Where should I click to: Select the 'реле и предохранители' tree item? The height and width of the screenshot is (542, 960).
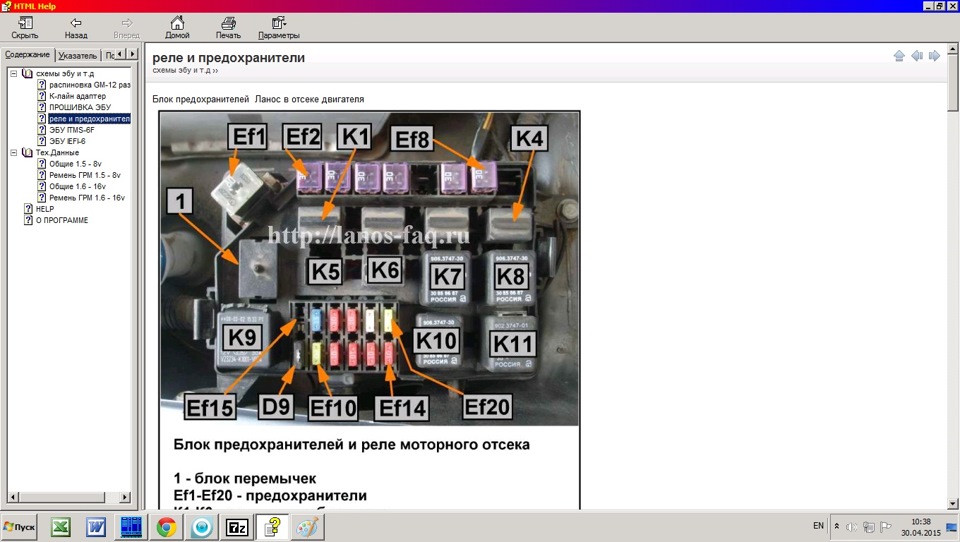[x=89, y=119]
